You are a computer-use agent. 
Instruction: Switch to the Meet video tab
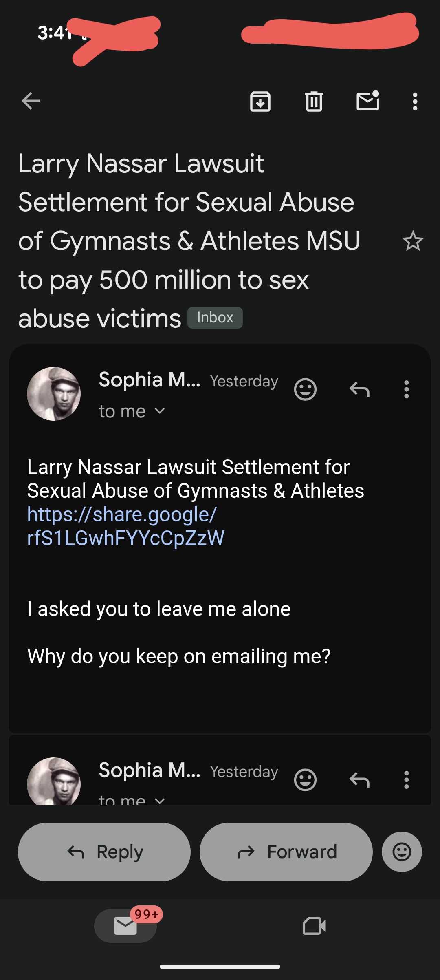(314, 926)
